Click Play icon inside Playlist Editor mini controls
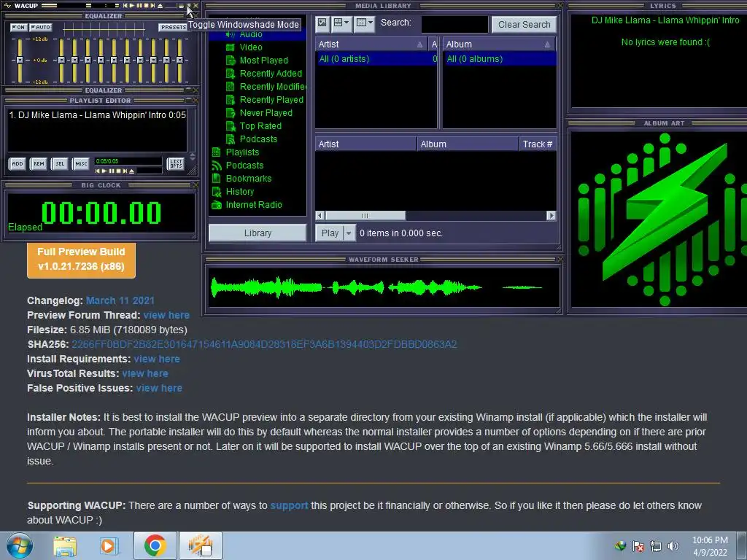Image resolution: width=747 pixels, height=560 pixels. [104, 171]
